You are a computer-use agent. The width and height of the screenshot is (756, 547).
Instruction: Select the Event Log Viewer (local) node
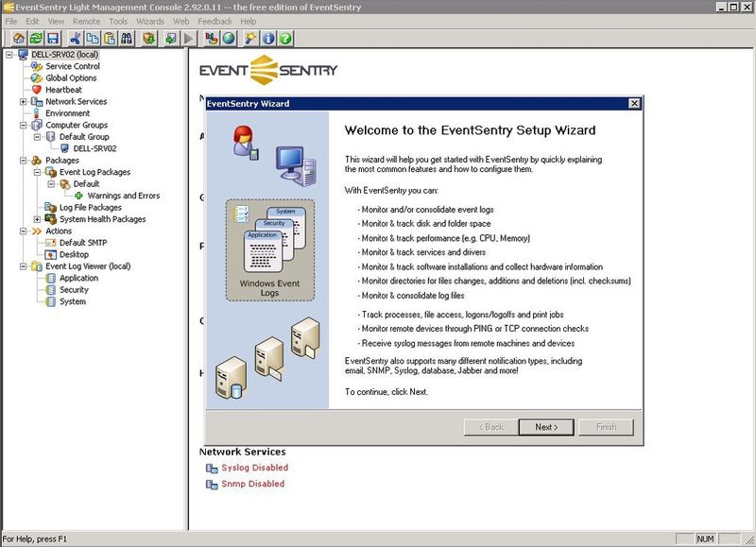88,266
